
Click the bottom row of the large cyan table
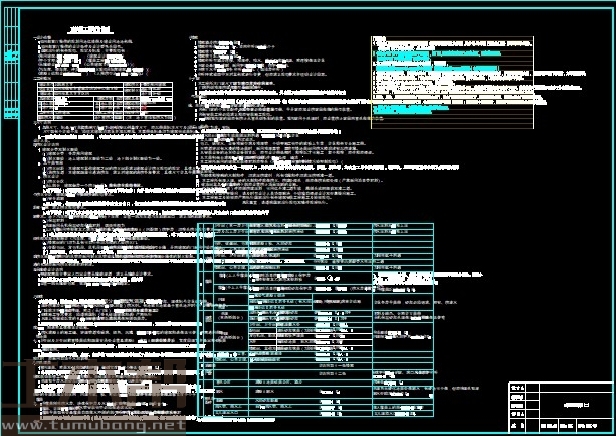click(x=318, y=414)
